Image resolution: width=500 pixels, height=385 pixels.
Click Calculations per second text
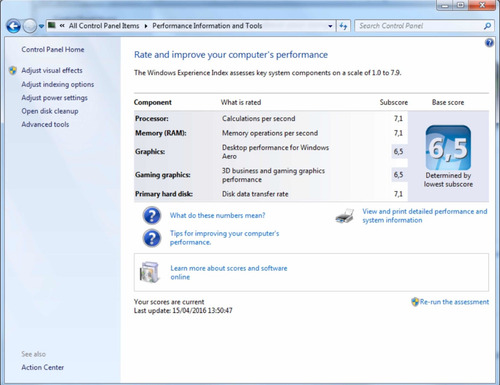pyautogui.click(x=259, y=119)
